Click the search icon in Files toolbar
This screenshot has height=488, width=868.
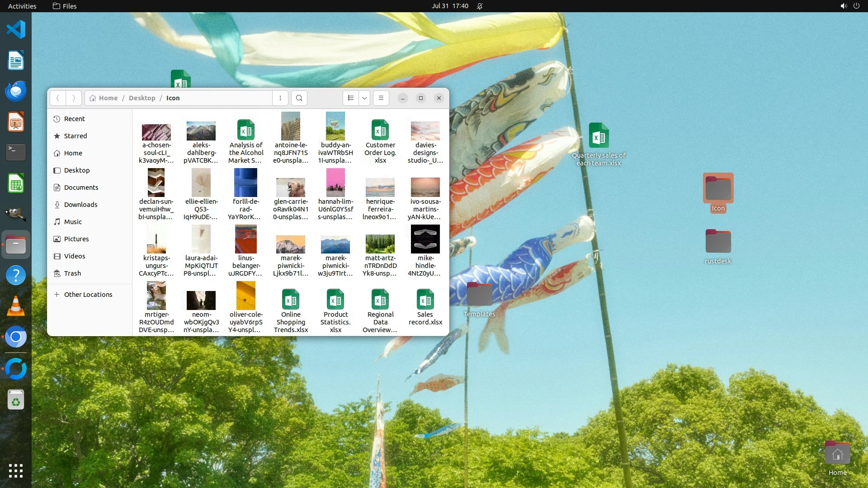299,98
